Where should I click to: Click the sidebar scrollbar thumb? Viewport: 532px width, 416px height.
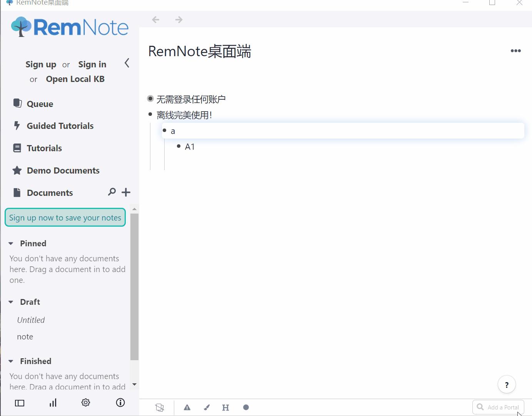click(x=134, y=287)
